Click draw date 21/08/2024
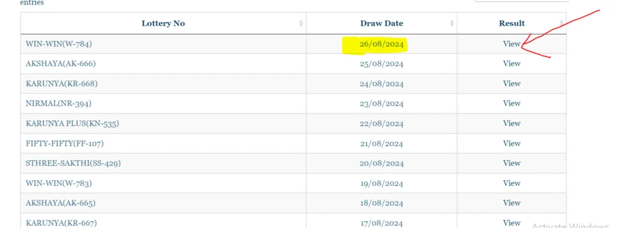This screenshot has height=228, width=644. pyautogui.click(x=382, y=144)
